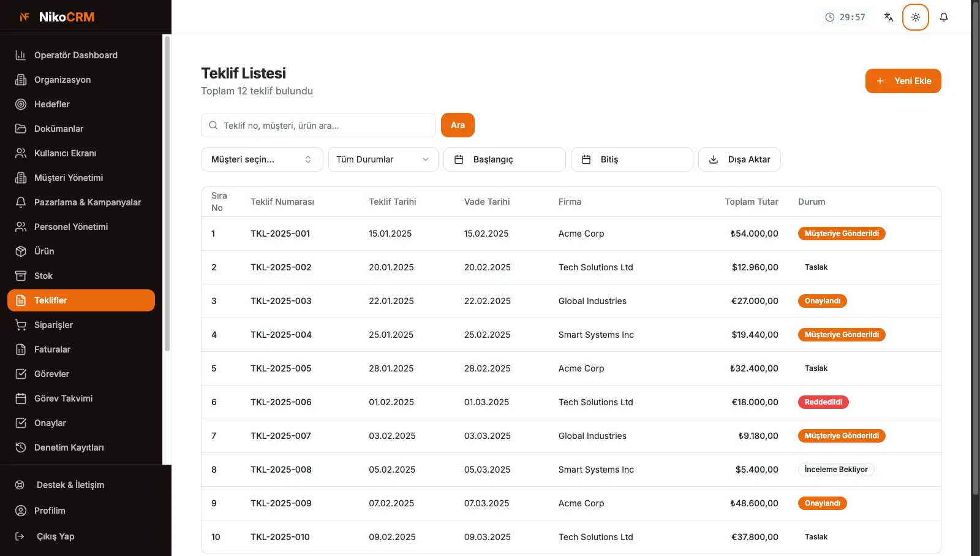This screenshot has width=980, height=556.
Task: Click the Organizasyon building icon
Action: click(21, 80)
